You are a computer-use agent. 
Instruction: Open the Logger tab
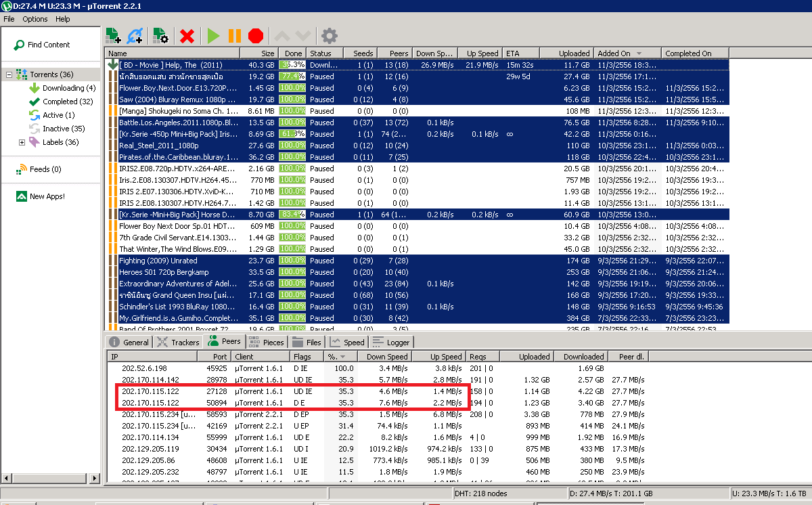click(391, 342)
